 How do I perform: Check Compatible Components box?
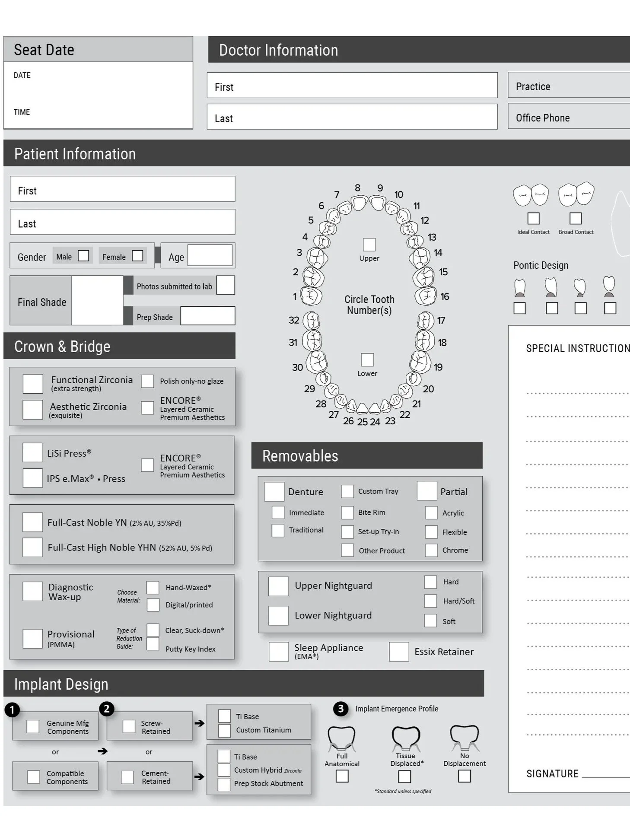pyautogui.click(x=33, y=776)
